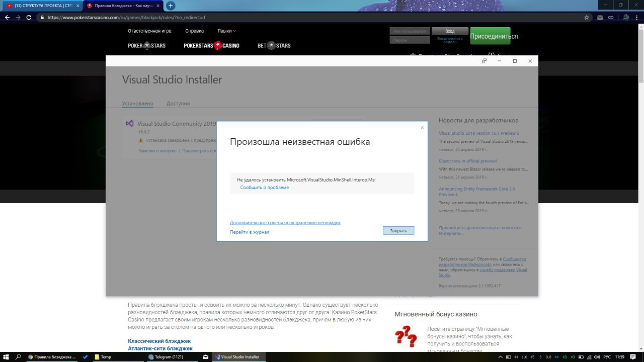This screenshot has width=644, height=362.
Task: Open the Chrome profile avatar
Action: tap(625, 17)
